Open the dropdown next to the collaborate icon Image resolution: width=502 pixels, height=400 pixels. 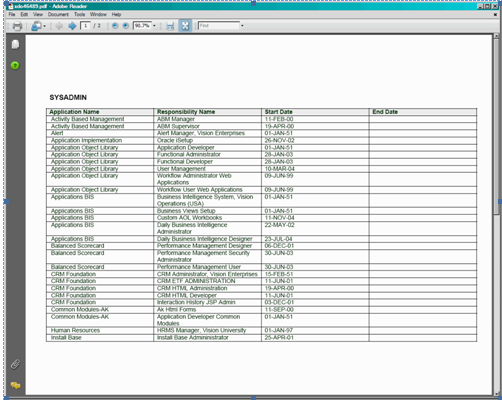pos(44,26)
